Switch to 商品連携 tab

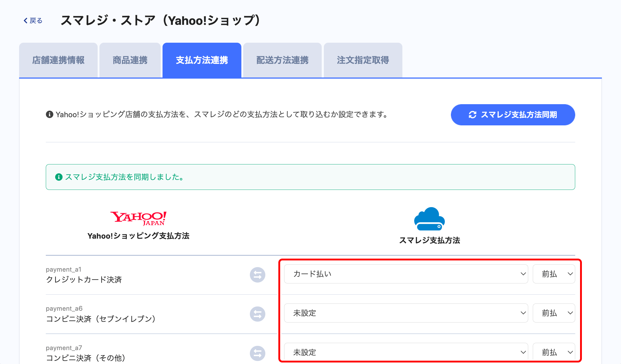[130, 60]
